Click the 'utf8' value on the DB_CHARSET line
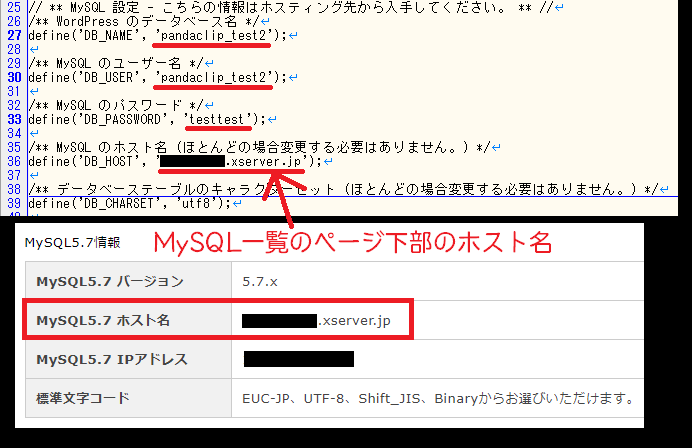The height and width of the screenshot is (448, 692). 196,203
